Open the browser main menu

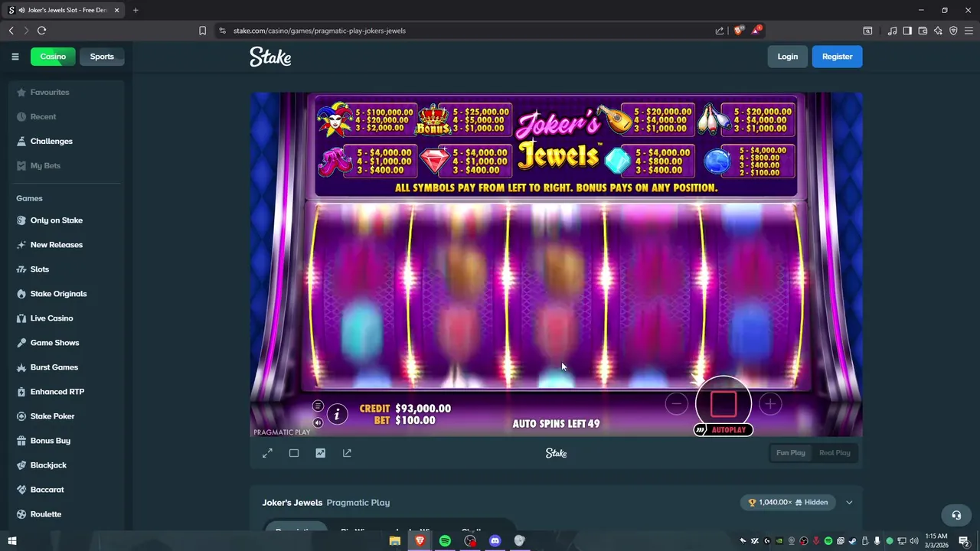[x=969, y=31]
